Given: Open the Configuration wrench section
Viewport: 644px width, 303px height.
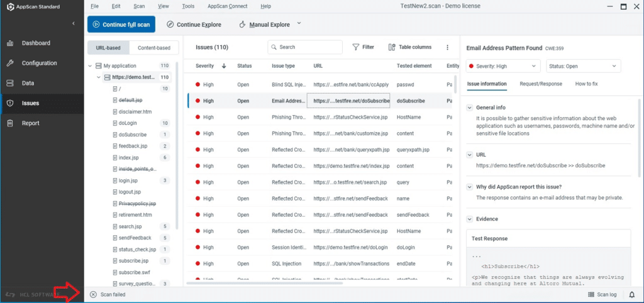Looking at the screenshot, I should [x=41, y=63].
